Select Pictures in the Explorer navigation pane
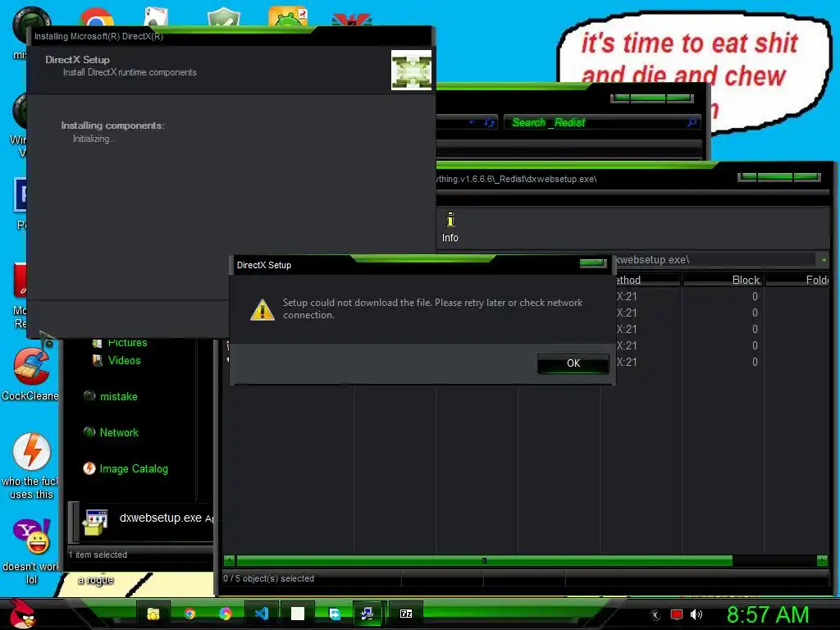840x630 pixels. pyautogui.click(x=127, y=343)
